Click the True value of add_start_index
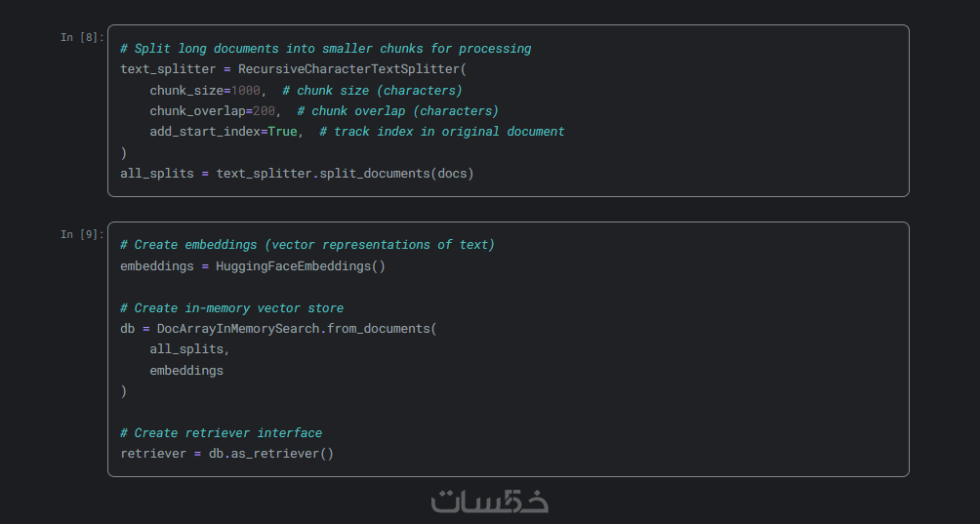 click(x=282, y=132)
